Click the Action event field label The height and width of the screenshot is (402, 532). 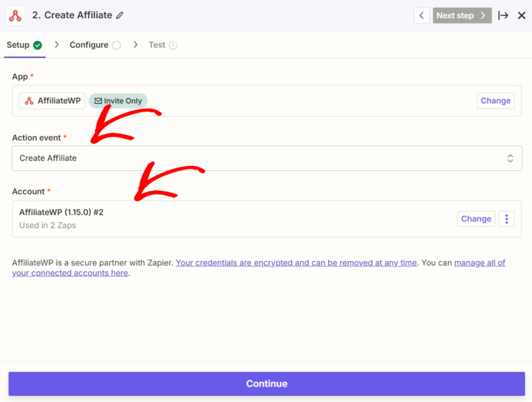[36, 138]
